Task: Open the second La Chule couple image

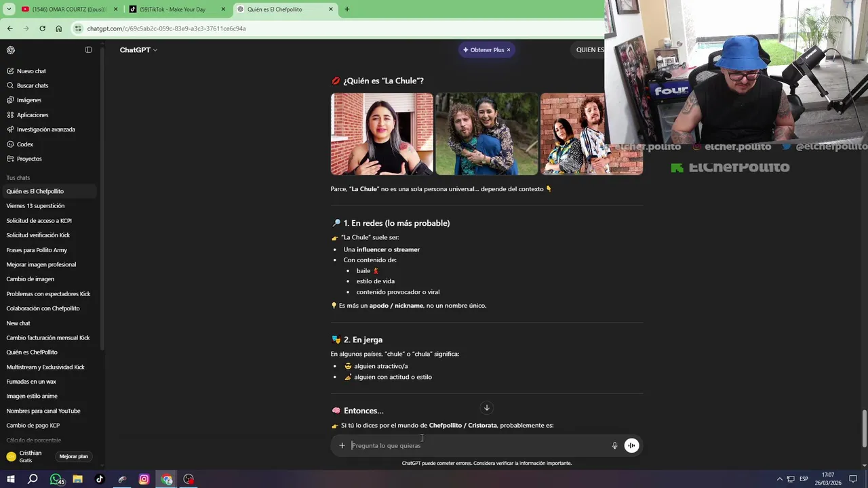Action: click(487, 134)
